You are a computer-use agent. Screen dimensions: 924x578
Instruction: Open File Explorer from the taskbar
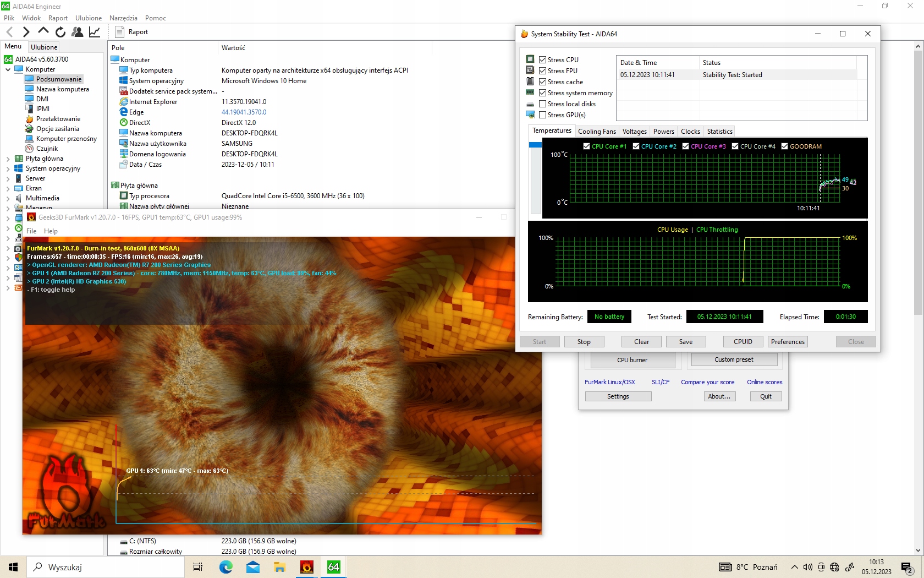tap(279, 567)
